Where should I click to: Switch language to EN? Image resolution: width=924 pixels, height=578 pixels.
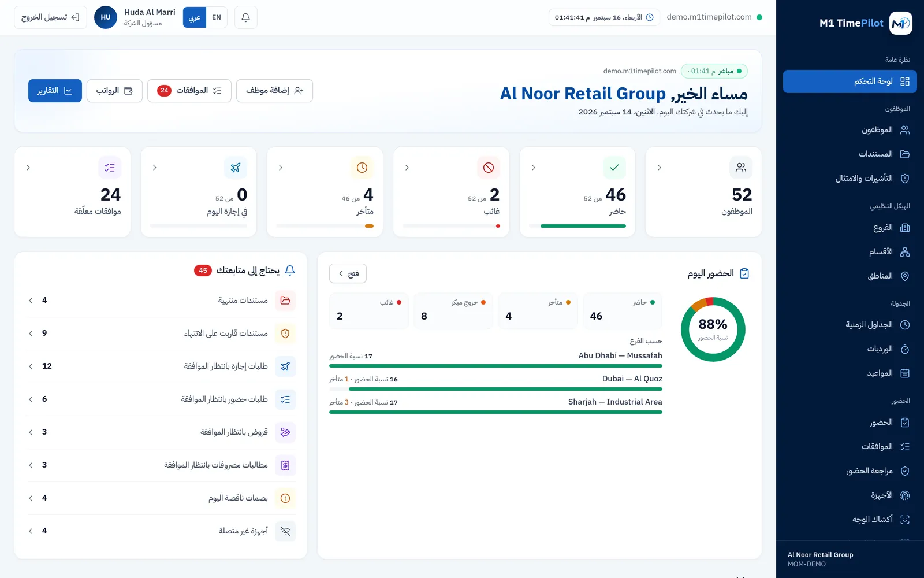click(217, 17)
